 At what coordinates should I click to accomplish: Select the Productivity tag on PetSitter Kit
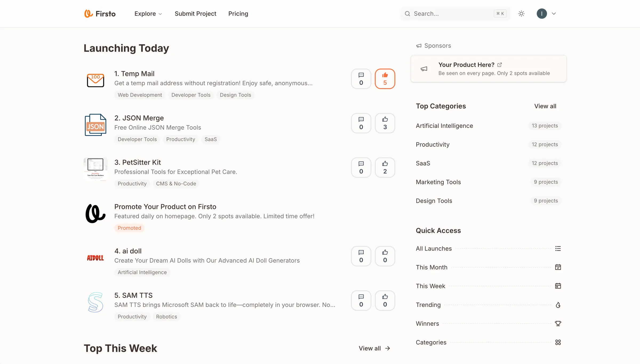pos(132,184)
